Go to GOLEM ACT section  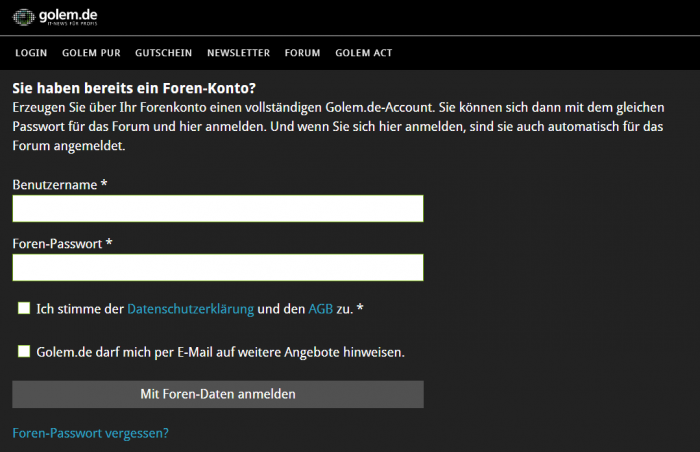(363, 53)
